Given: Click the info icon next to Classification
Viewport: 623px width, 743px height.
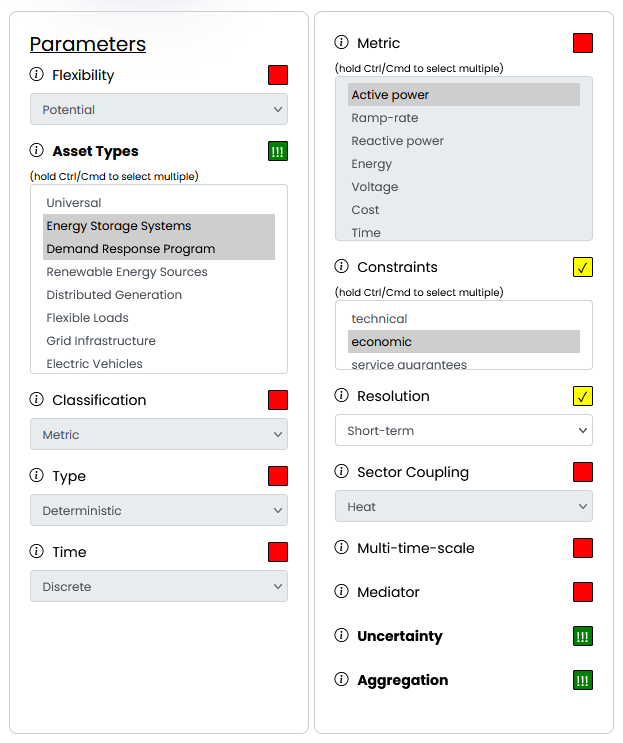Looking at the screenshot, I should (37, 400).
